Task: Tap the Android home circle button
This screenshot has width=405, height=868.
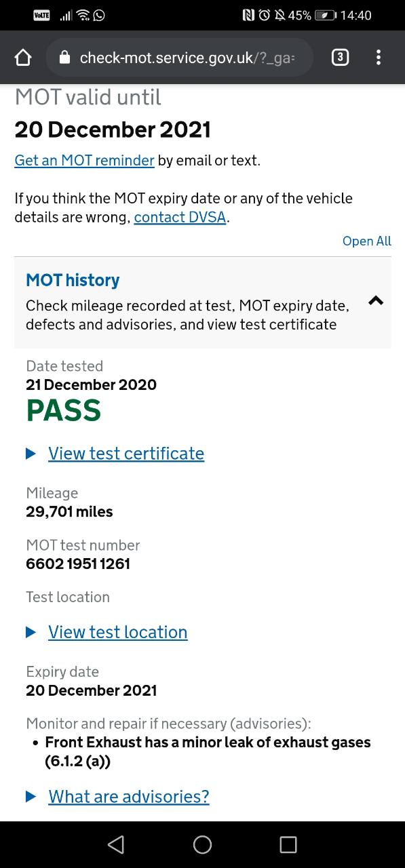Action: tap(202, 844)
